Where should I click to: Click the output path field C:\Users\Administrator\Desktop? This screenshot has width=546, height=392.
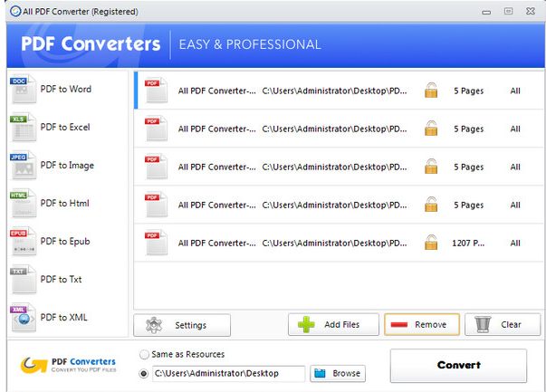[x=228, y=374]
